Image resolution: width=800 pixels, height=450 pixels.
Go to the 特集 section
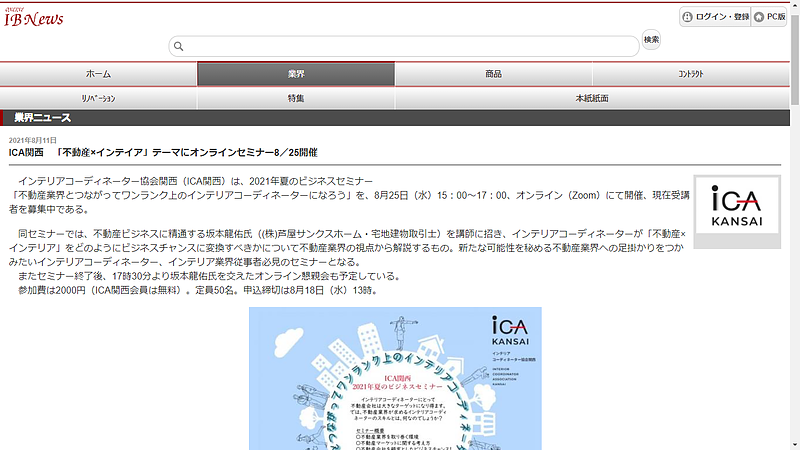tap(296, 98)
